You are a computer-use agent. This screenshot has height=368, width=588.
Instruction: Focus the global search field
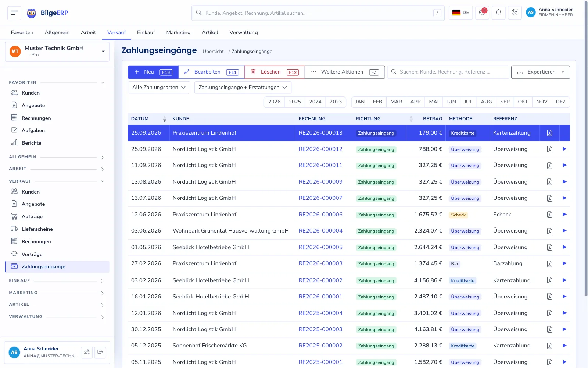click(x=318, y=13)
